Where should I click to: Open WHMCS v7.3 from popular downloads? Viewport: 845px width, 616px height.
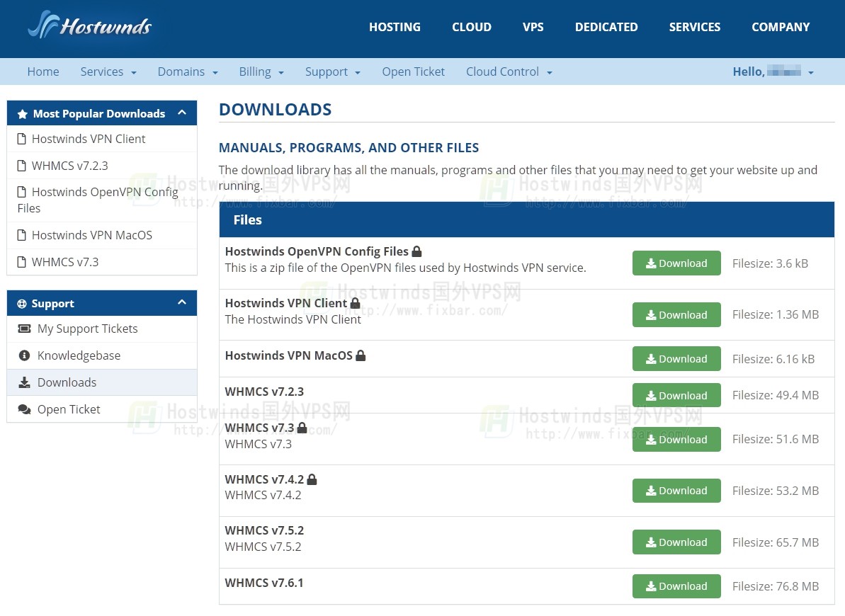tap(102, 262)
